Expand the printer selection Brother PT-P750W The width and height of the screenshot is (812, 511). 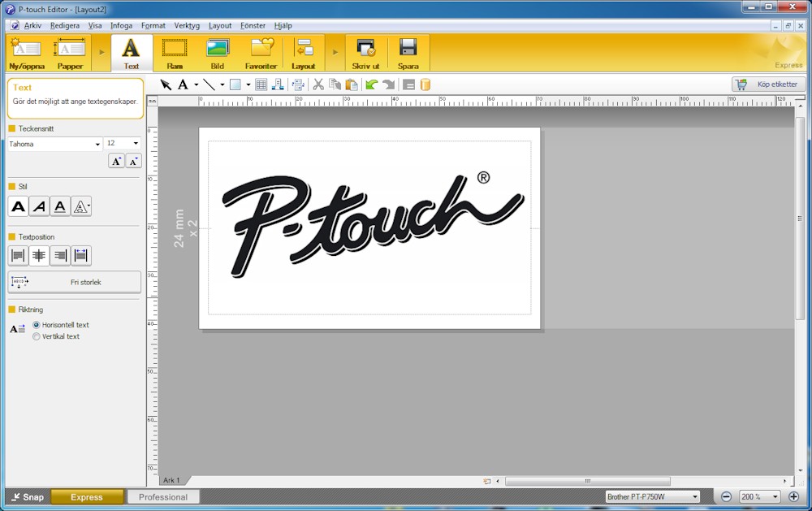point(695,497)
